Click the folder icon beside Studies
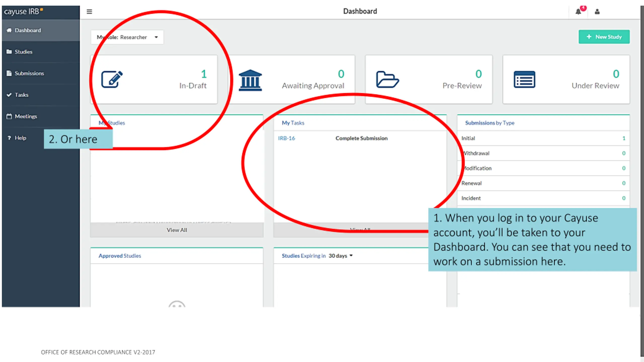The image size is (644, 362). coord(9,52)
